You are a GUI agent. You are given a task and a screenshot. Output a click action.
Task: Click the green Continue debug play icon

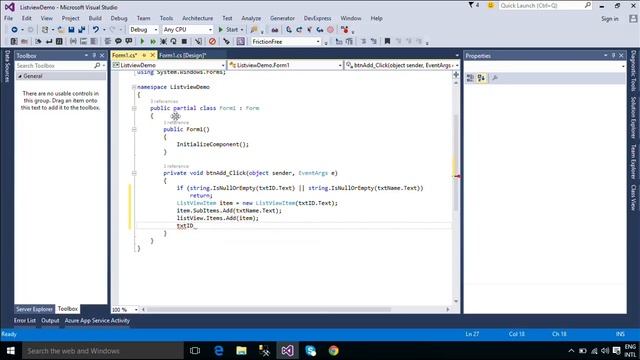point(142,41)
